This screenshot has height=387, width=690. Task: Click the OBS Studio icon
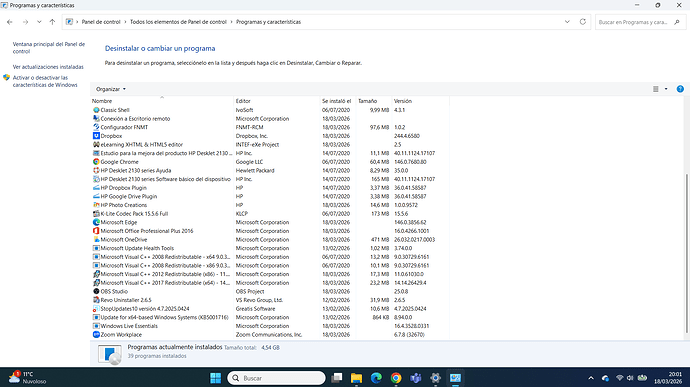96,291
